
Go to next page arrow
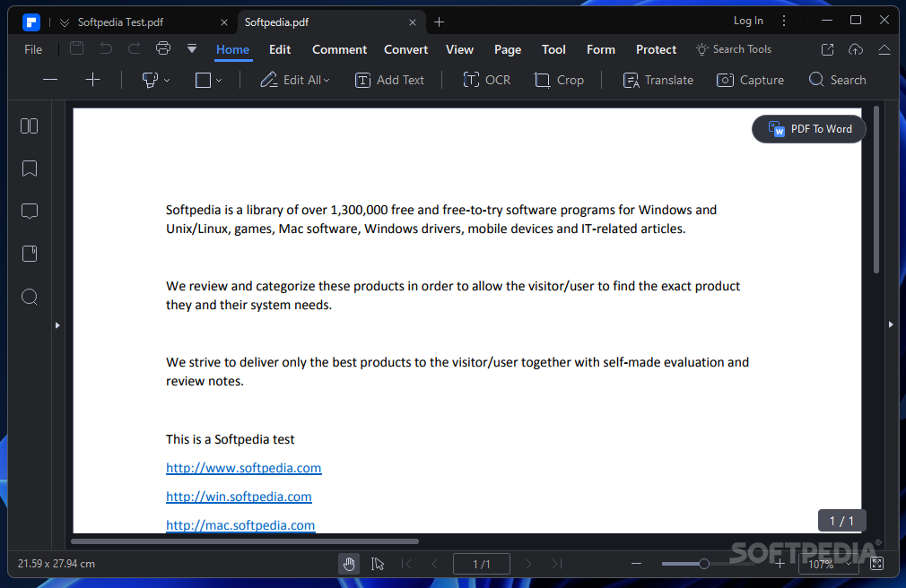click(528, 564)
